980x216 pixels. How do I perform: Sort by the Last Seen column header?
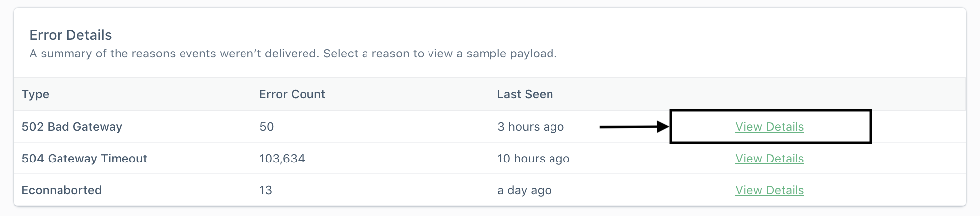tap(525, 94)
